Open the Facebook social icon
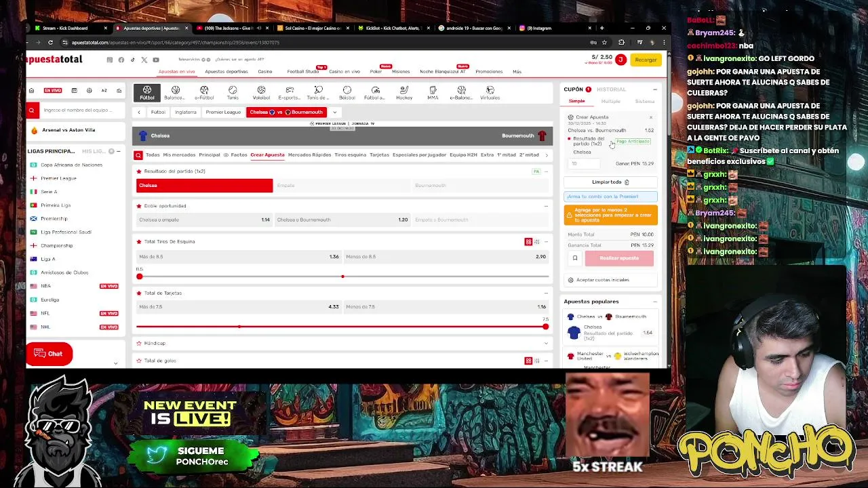The height and width of the screenshot is (488, 868). point(121,60)
